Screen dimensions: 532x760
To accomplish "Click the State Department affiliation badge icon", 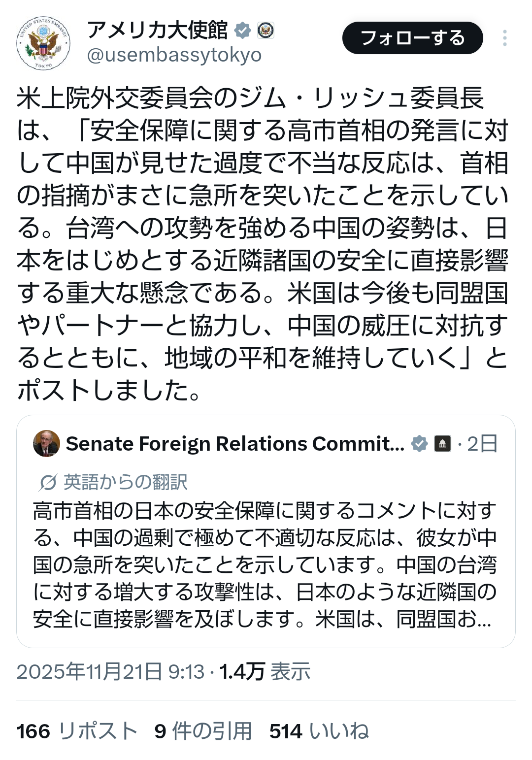I will tap(266, 31).
